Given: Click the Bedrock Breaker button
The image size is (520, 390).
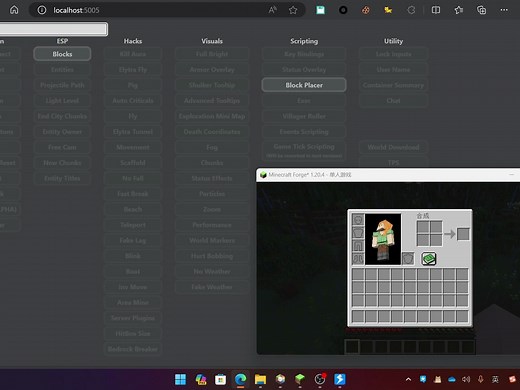Looking at the screenshot, I should pos(133,349).
